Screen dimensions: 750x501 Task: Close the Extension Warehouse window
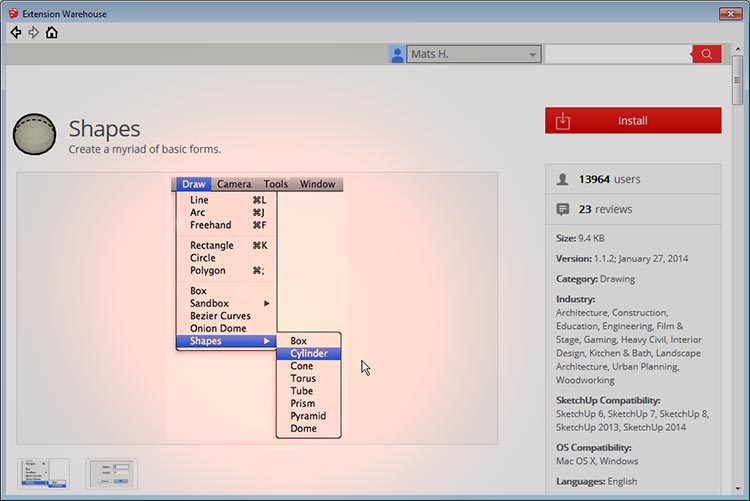pyautogui.click(x=730, y=13)
